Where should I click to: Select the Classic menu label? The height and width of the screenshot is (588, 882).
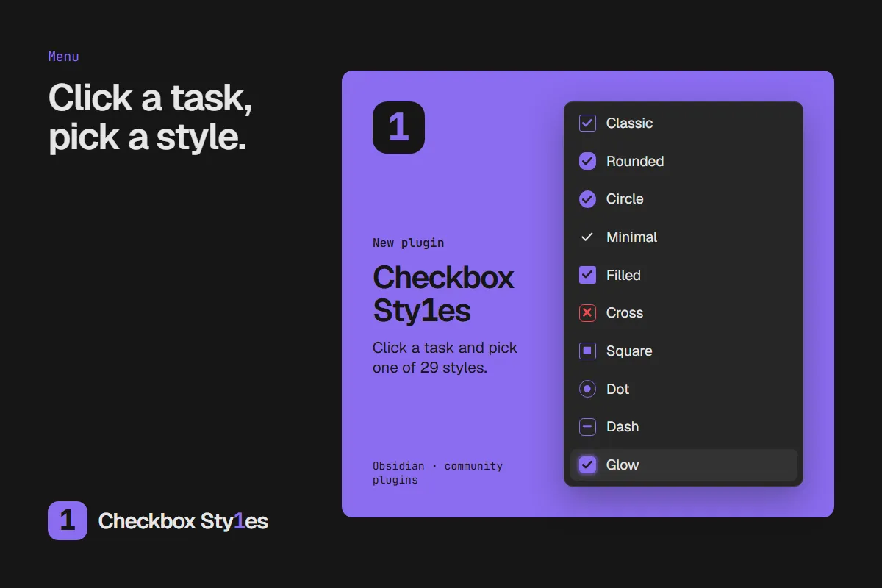coord(629,123)
